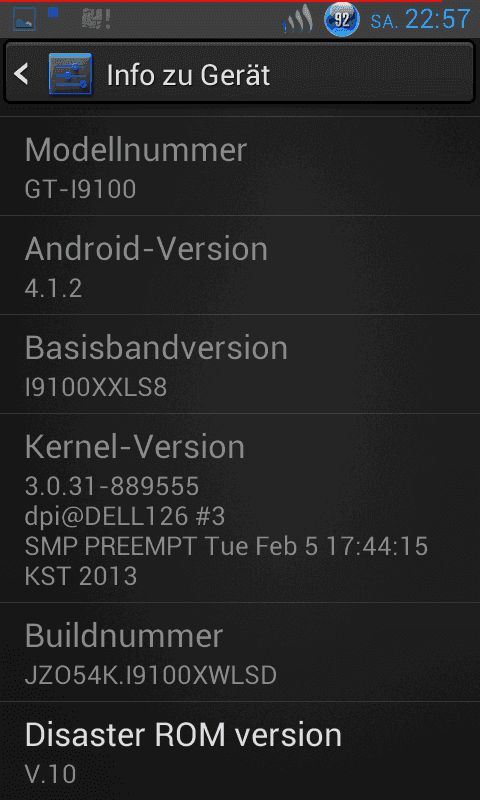The width and height of the screenshot is (480, 800).
Task: Select the Basisbandversion entry
Action: click(x=240, y=364)
